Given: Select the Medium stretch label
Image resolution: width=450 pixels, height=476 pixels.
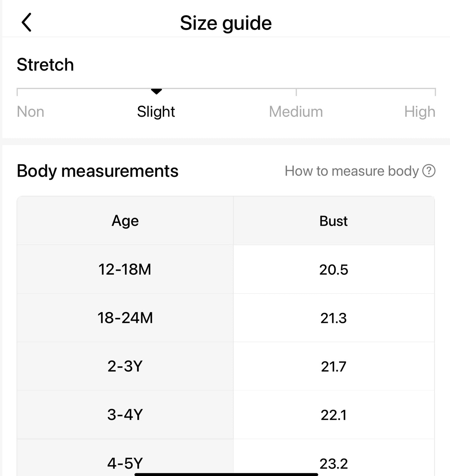Looking at the screenshot, I should [x=296, y=112].
